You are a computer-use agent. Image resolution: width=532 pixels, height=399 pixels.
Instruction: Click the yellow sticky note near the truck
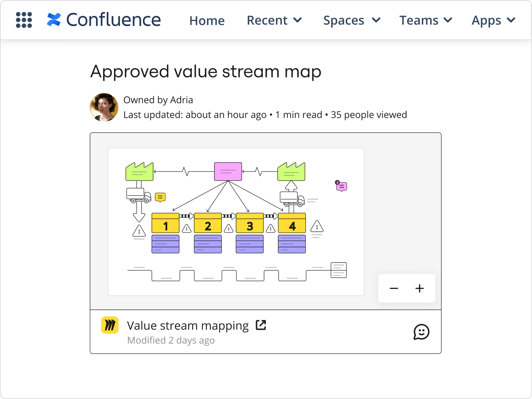pyautogui.click(x=160, y=197)
